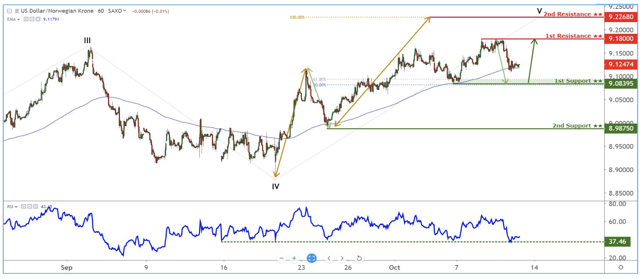Image resolution: width=644 pixels, height=279 pixels.
Task: Click the RSI value 43.45
Action: pos(46,207)
